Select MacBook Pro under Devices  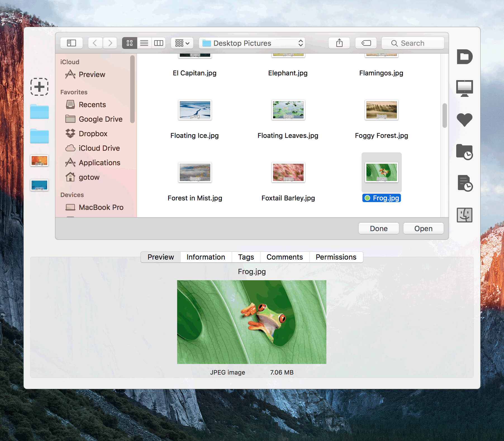coord(101,207)
